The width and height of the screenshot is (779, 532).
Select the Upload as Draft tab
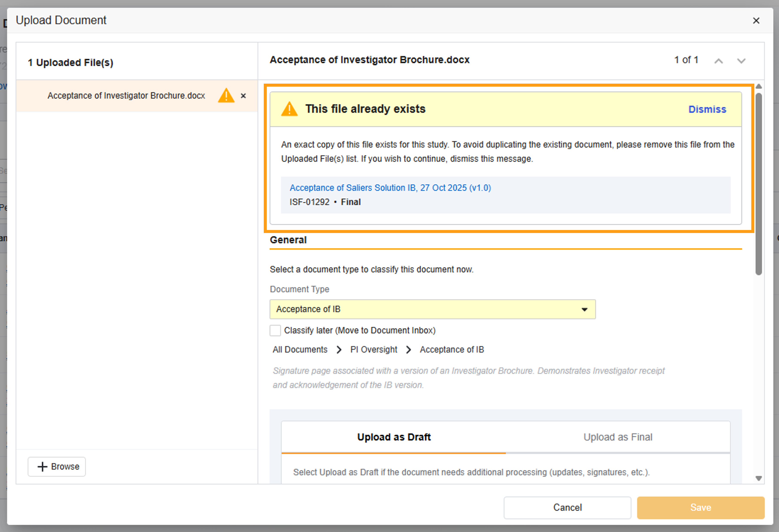(x=394, y=437)
